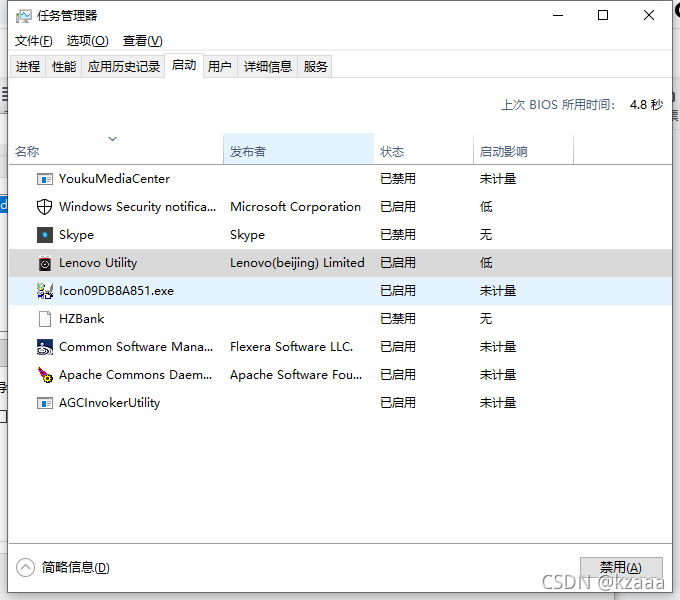Click the Skype publisher cell
The image size is (680, 600).
[x=247, y=235]
